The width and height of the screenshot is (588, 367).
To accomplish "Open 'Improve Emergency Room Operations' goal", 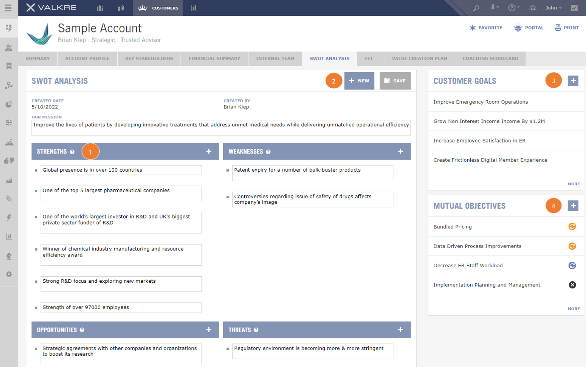I will point(480,102).
